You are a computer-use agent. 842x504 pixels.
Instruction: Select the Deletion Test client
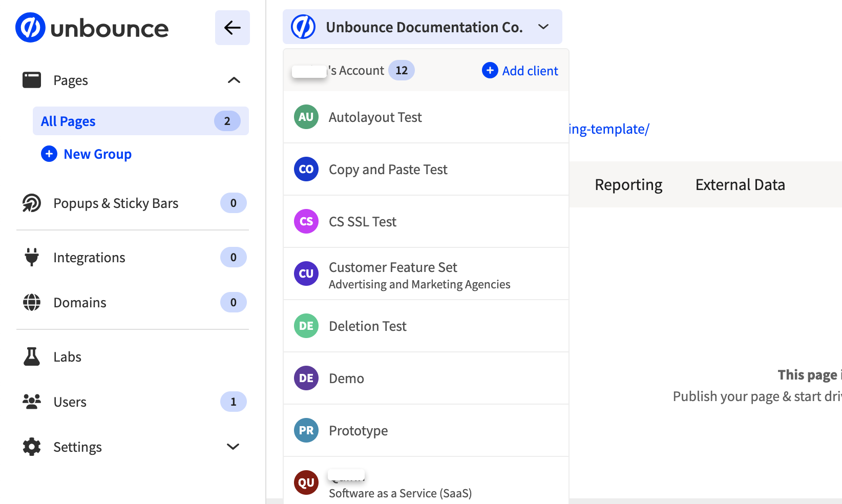tap(426, 326)
